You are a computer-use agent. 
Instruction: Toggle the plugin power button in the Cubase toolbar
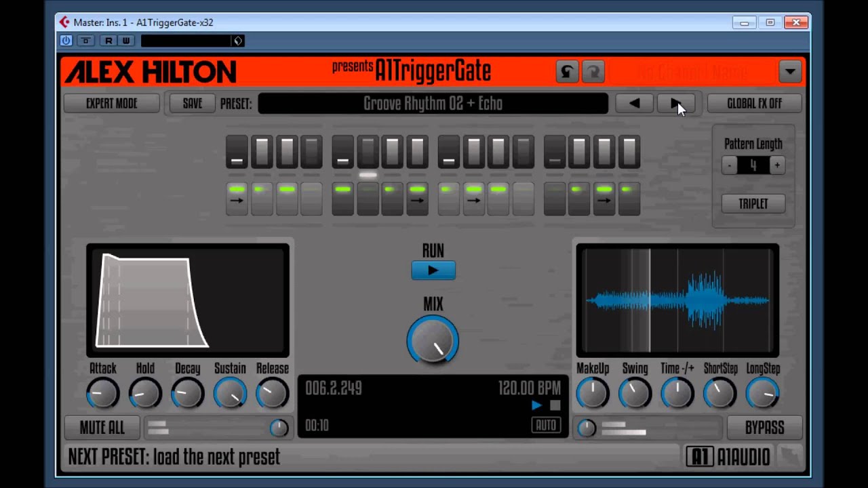[x=66, y=41]
